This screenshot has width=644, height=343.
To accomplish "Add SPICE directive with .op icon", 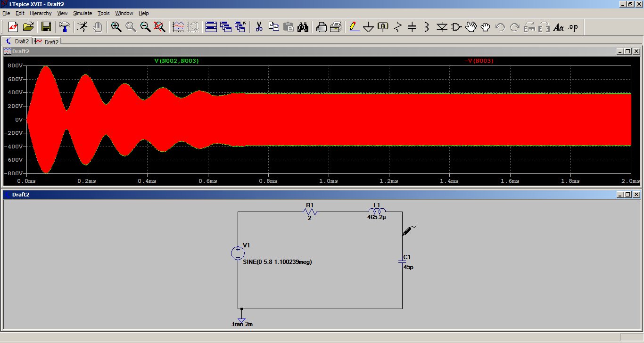I will [x=573, y=27].
